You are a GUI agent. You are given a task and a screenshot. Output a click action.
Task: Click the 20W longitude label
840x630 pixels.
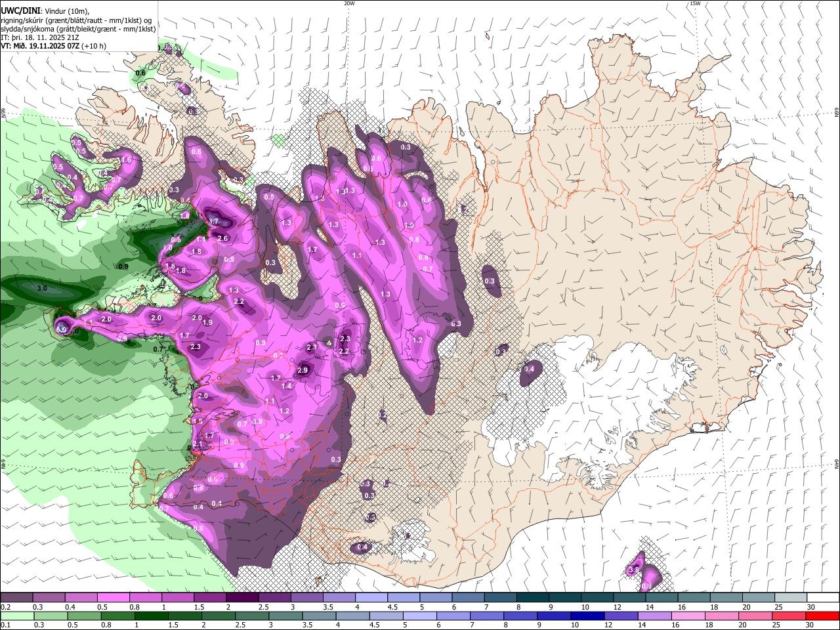(349, 3)
